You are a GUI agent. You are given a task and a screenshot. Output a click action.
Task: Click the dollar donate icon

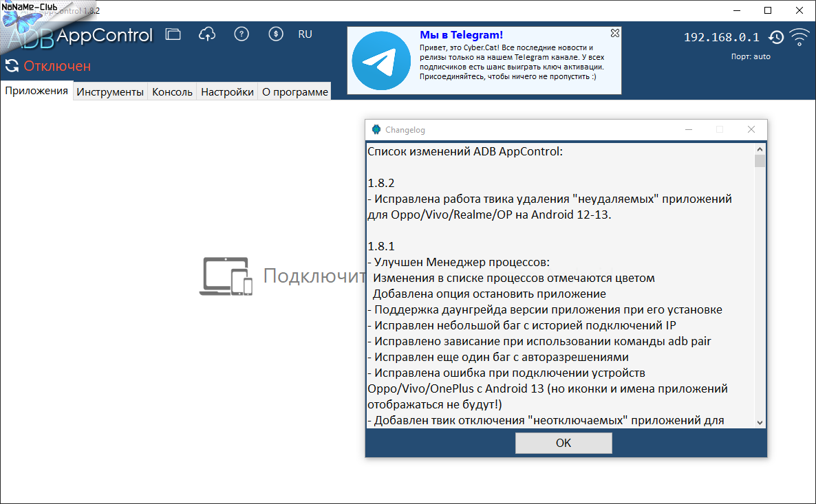tap(276, 34)
